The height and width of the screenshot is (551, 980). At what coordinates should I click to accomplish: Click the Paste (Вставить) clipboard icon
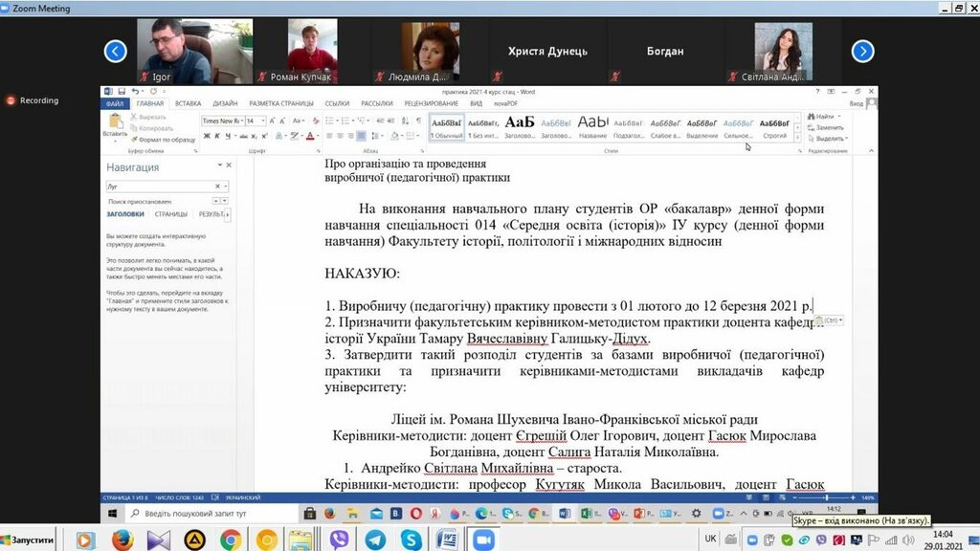coord(115,124)
